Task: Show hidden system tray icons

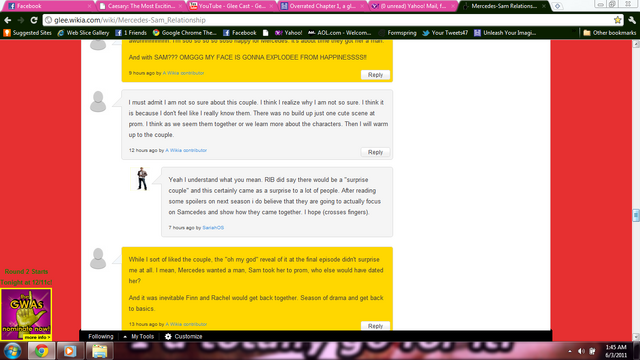Action: pos(570,351)
